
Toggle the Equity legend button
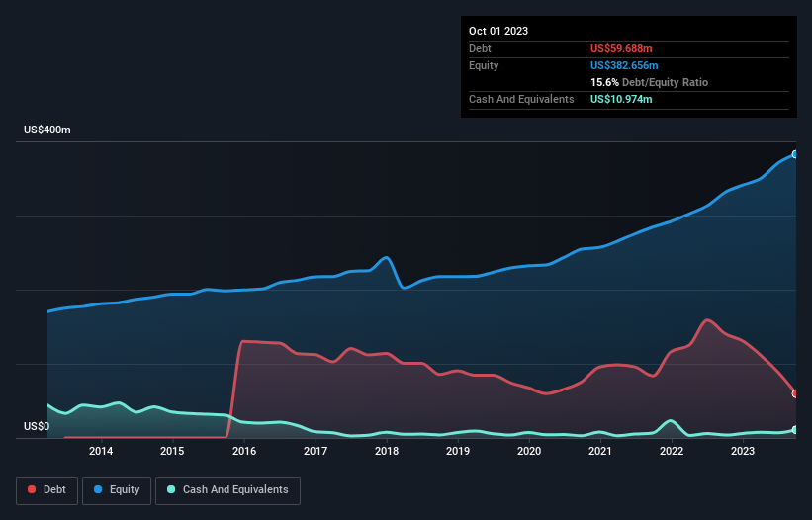tap(117, 490)
